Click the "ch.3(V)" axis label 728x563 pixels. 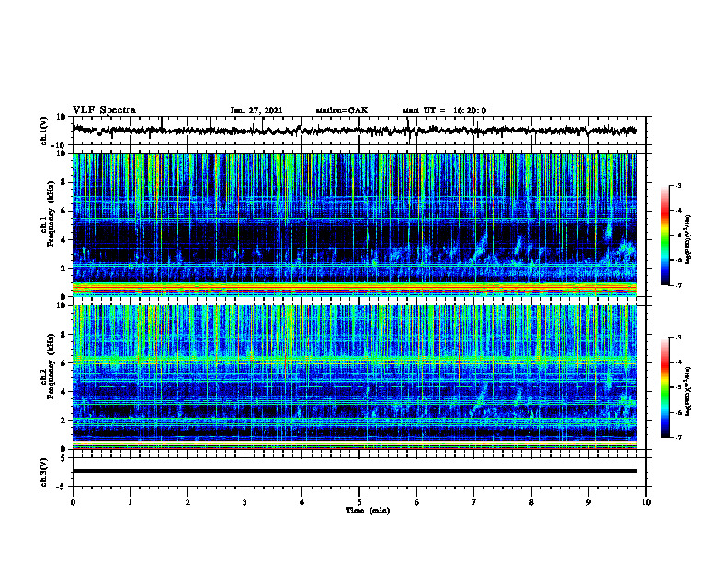44,472
